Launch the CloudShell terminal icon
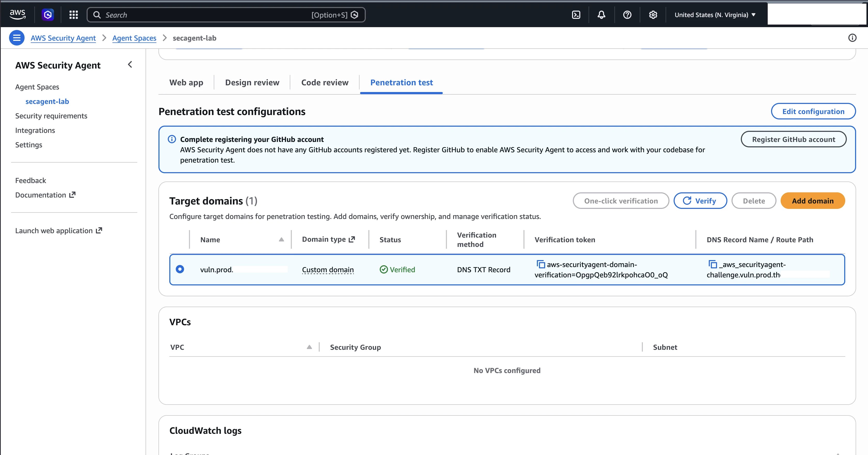Image resolution: width=868 pixels, height=455 pixels. coord(576,15)
